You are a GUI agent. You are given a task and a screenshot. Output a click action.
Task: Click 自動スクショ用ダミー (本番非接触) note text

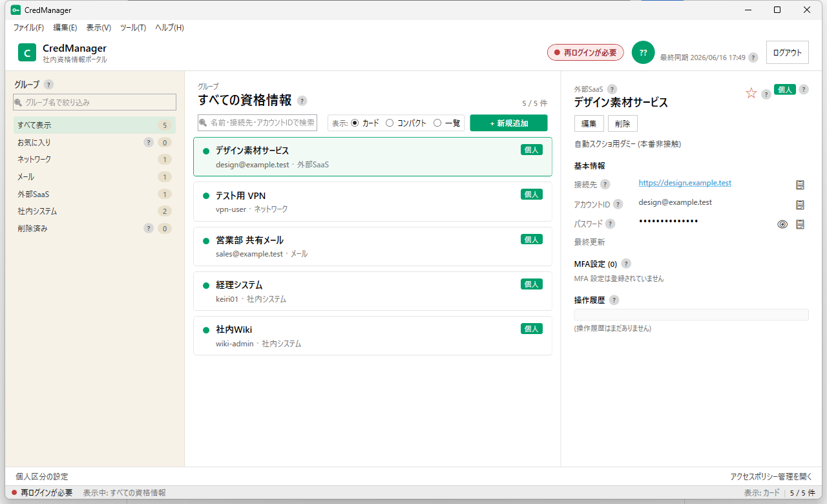(x=627, y=144)
